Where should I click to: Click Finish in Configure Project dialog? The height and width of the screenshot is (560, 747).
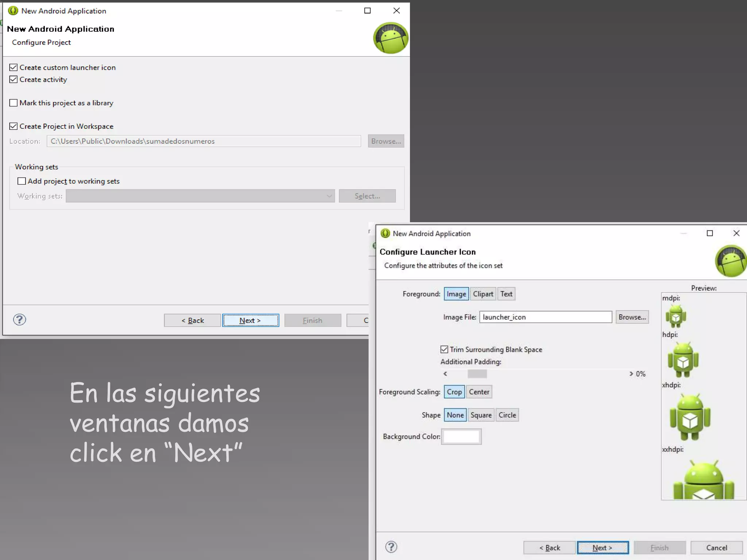[x=313, y=320]
